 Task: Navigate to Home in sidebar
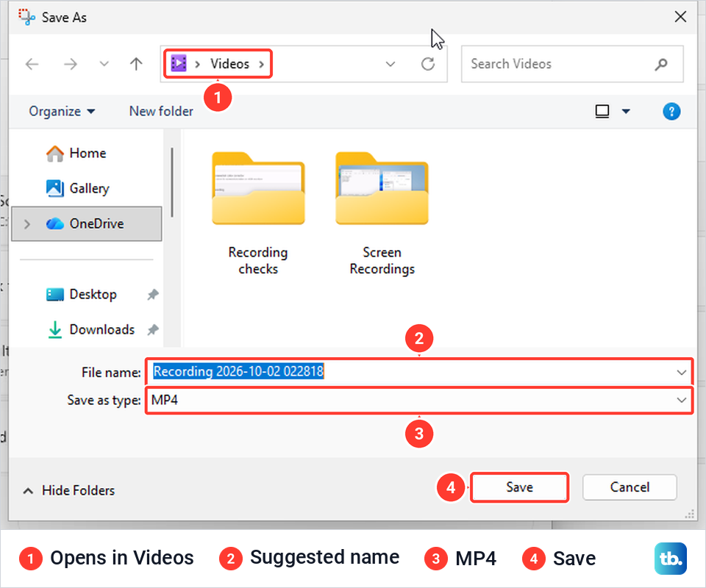tap(76, 154)
